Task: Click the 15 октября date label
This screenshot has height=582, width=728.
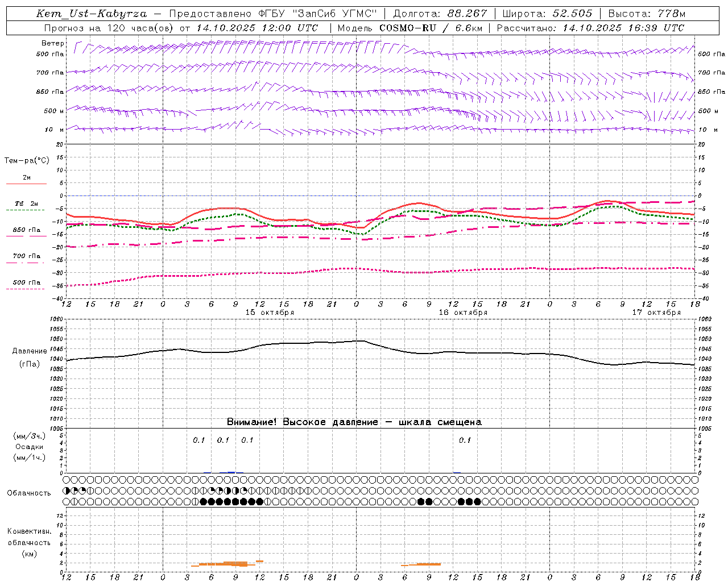Action: (270, 313)
